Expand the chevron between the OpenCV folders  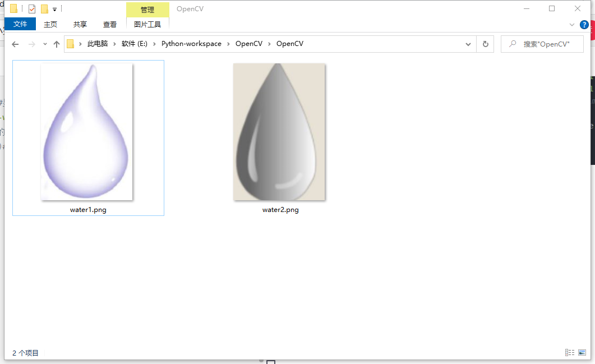tap(269, 44)
